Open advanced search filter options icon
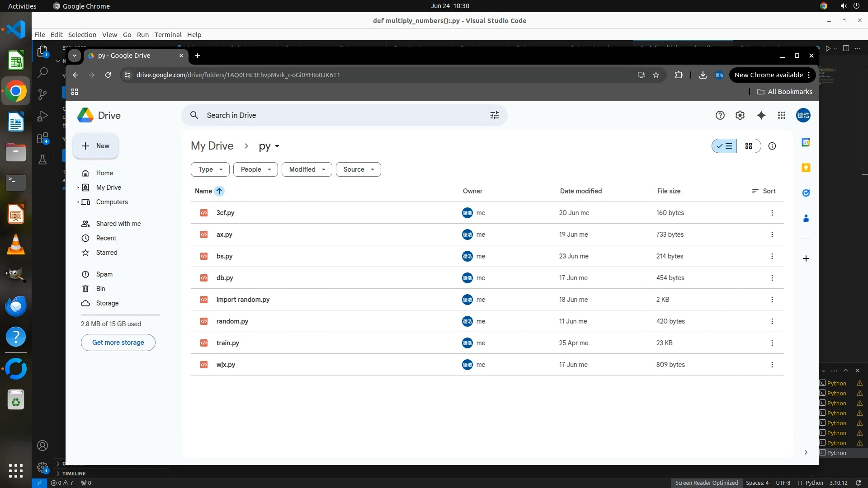 click(495, 115)
